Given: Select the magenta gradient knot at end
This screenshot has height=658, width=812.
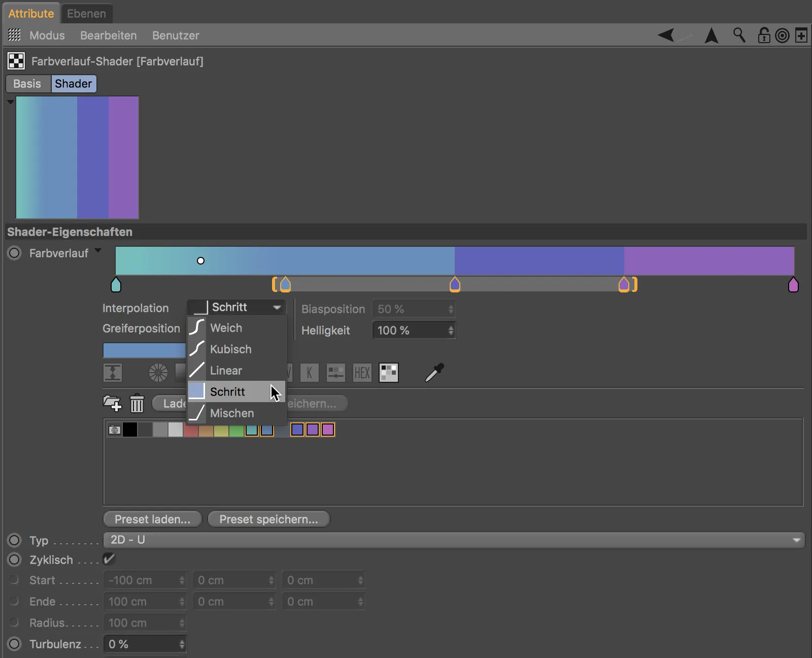Looking at the screenshot, I should pyautogui.click(x=794, y=284).
